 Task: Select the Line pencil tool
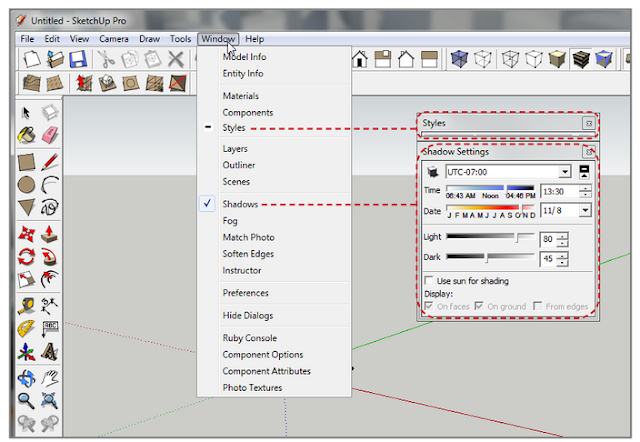[x=49, y=162]
